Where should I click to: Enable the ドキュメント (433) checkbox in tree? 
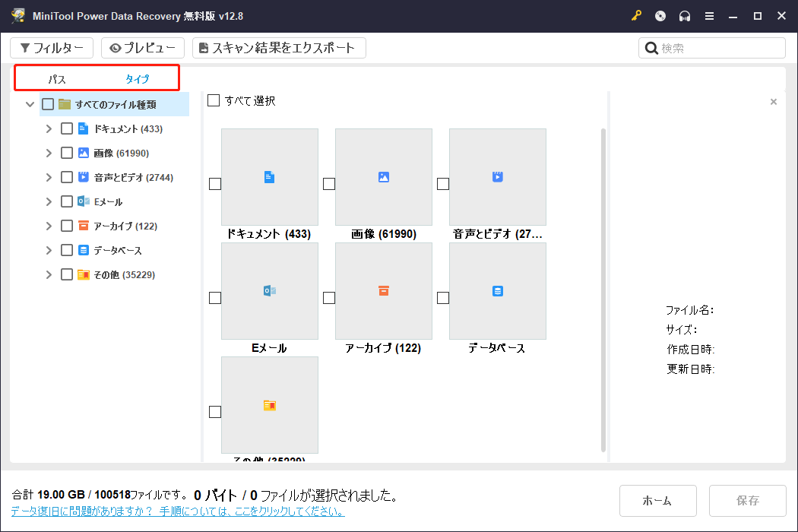66,128
